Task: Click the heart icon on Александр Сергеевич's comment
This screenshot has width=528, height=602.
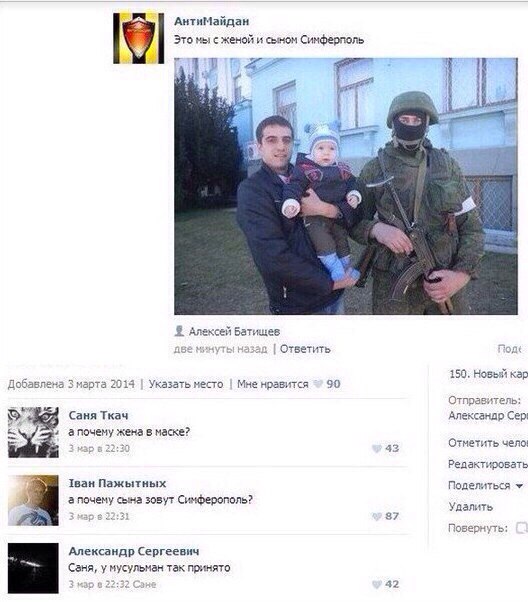Action: pos(377,584)
